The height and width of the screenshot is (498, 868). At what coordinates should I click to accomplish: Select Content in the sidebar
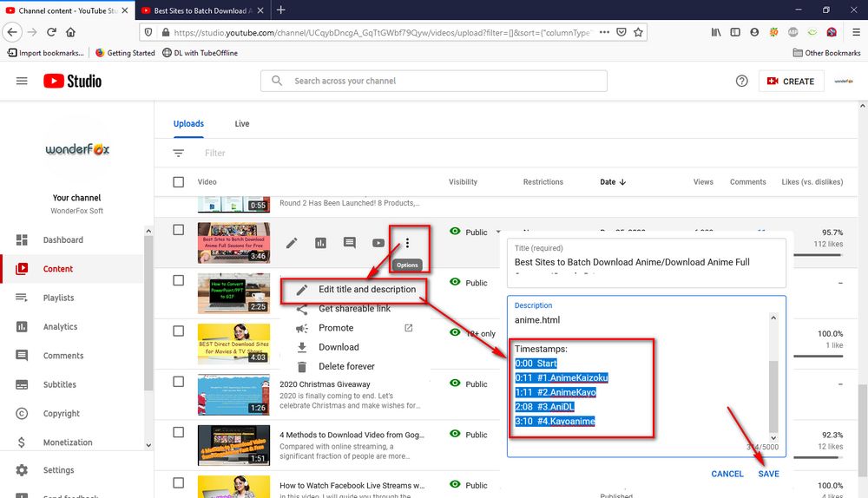point(57,269)
